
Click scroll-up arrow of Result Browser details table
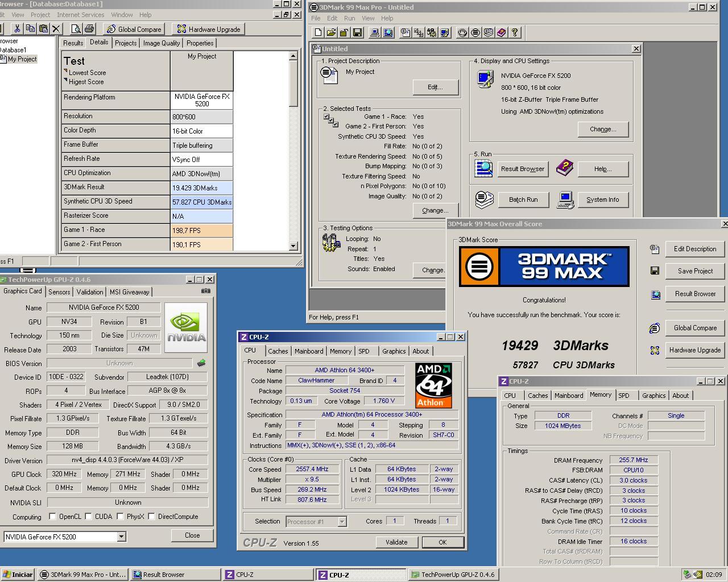(x=293, y=56)
